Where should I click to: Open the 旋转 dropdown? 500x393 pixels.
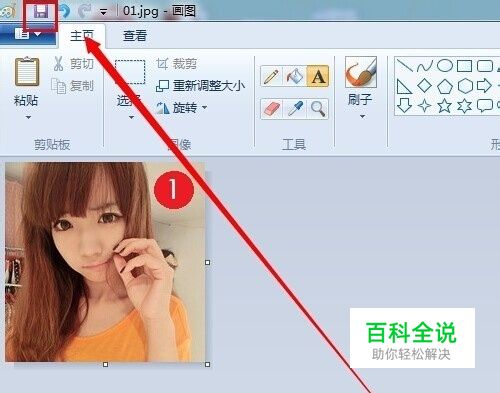point(182,108)
